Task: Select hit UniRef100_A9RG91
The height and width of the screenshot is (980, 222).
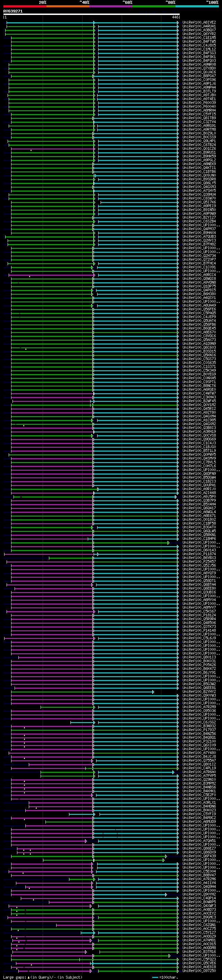Action: pos(199,125)
